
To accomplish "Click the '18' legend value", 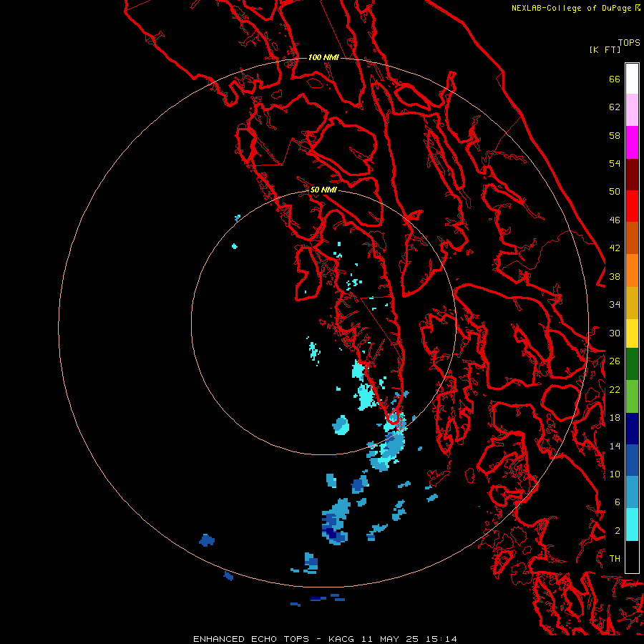I will 615,418.
